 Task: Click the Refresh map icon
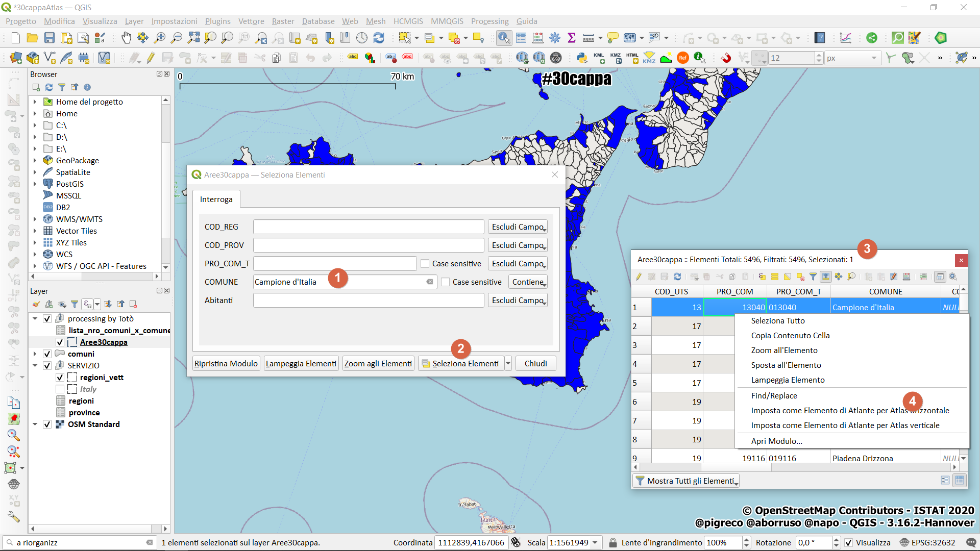coord(379,38)
